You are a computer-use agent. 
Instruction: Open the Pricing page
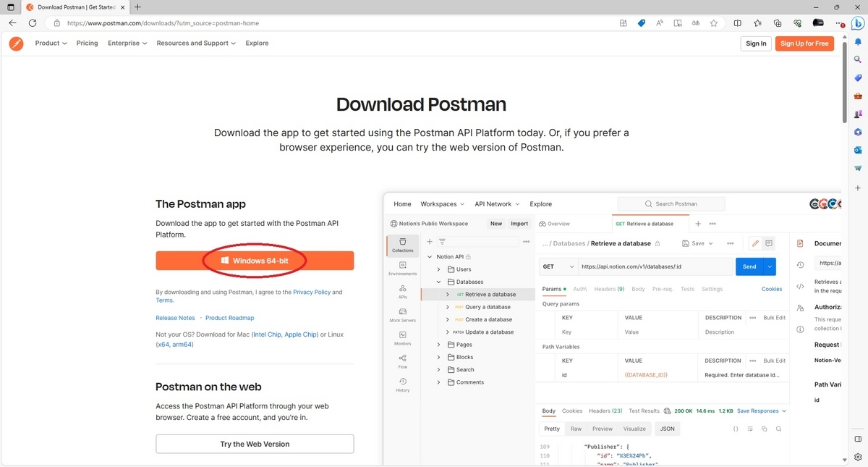click(87, 43)
